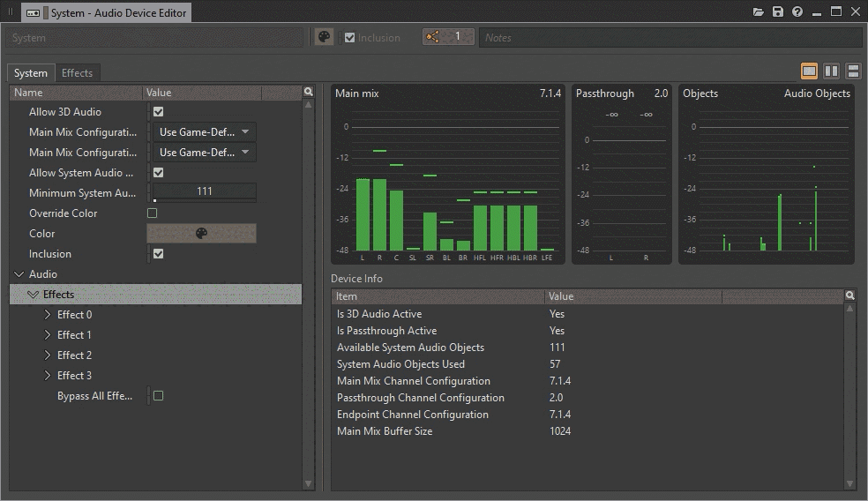Click the 7.1.4 main mix configuration label
Screen dimensions: 868x501
[x=550, y=93]
